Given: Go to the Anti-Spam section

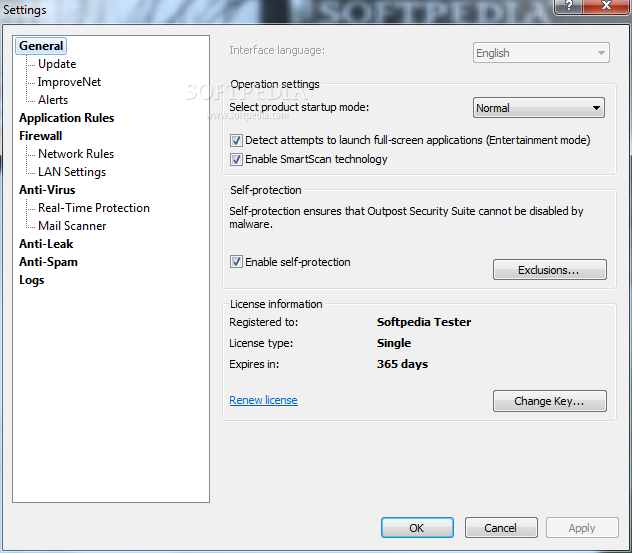Looking at the screenshot, I should (48, 262).
